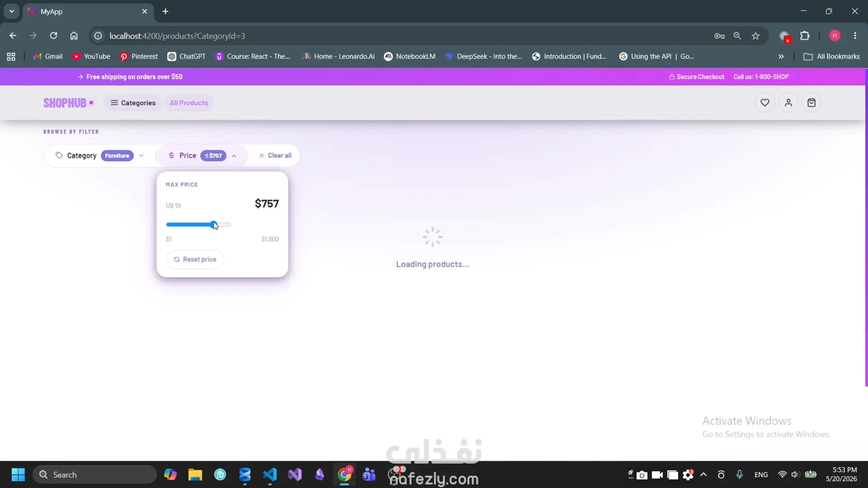Viewport: 868px width, 488px height.
Task: Open Visual Studio Code from taskbar
Action: tap(270, 475)
